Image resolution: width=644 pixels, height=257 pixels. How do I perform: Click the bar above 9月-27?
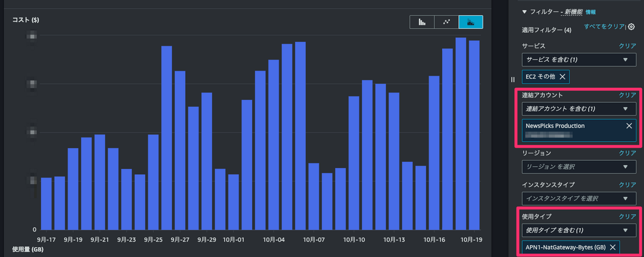point(180,149)
